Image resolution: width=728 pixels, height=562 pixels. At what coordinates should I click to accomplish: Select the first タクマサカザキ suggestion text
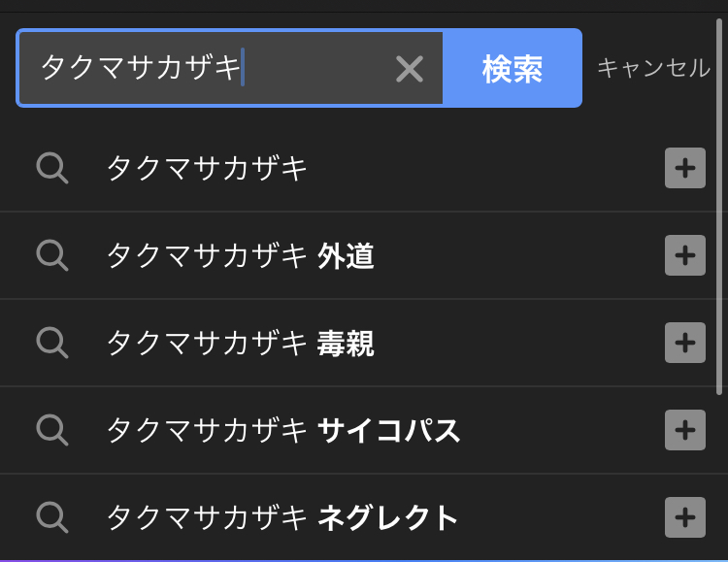tap(207, 169)
